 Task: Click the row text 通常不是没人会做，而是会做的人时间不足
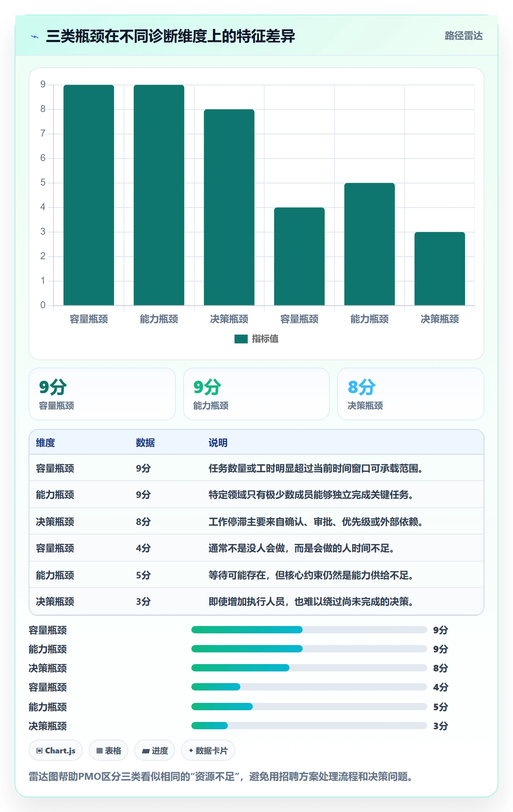pyautogui.click(x=301, y=548)
